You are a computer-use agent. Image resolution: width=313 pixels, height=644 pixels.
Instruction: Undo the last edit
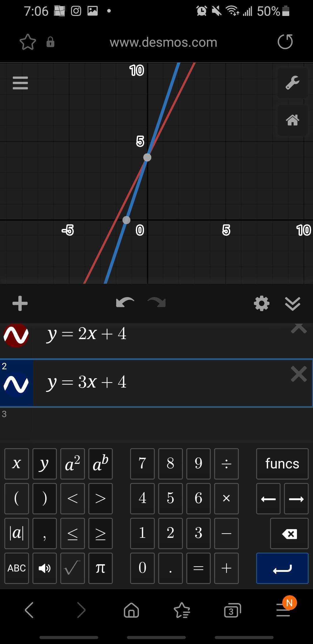[125, 303]
